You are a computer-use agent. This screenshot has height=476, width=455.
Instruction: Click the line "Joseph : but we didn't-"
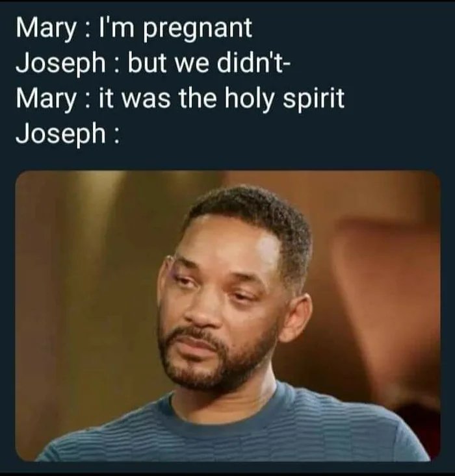tap(153, 64)
